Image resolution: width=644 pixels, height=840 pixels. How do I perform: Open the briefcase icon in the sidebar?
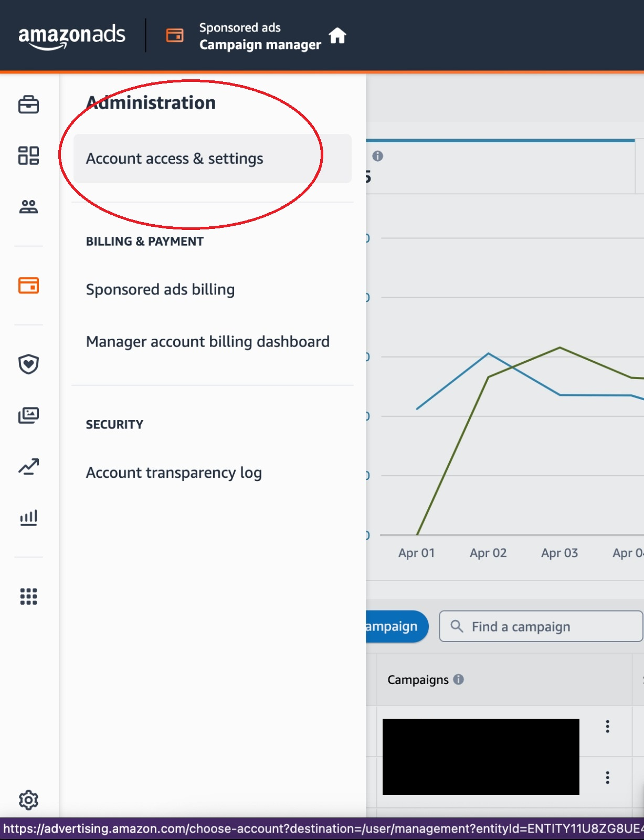pyautogui.click(x=29, y=104)
